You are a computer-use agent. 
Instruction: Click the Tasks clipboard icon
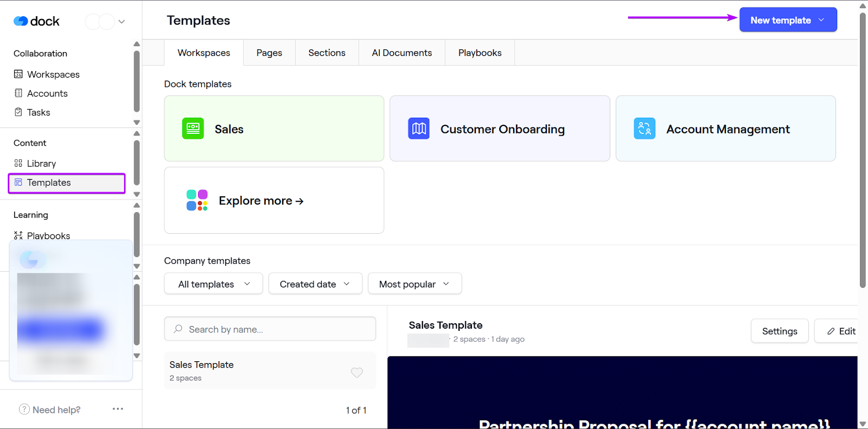18,112
